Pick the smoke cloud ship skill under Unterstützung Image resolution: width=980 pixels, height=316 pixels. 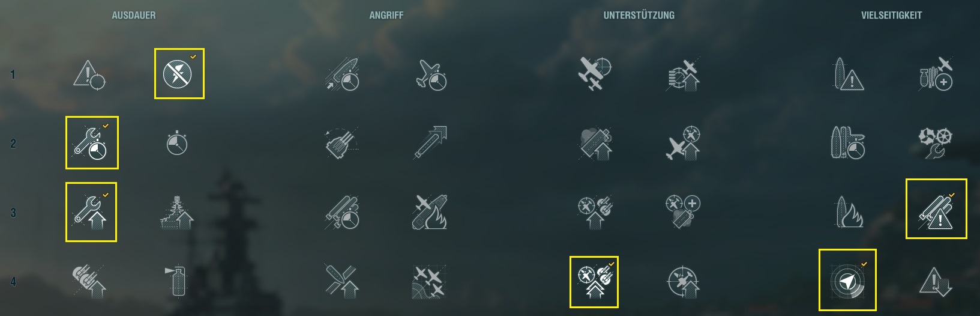(x=595, y=143)
